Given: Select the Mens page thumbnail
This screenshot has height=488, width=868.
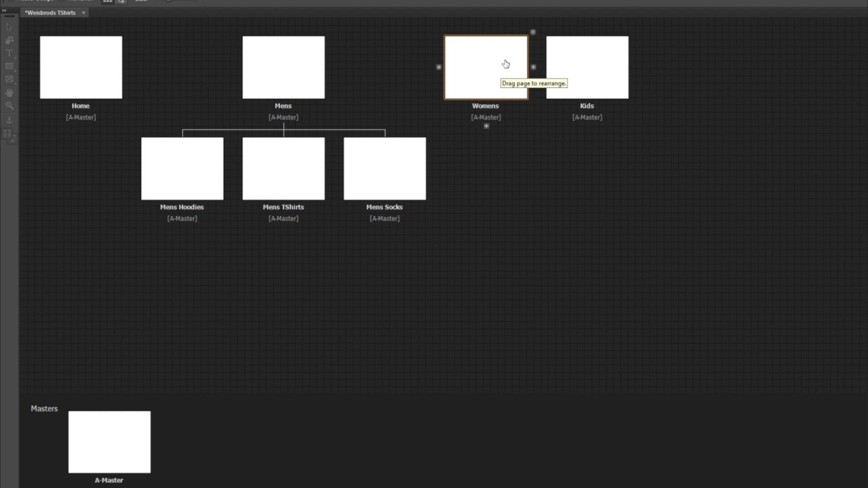Looking at the screenshot, I should point(283,67).
